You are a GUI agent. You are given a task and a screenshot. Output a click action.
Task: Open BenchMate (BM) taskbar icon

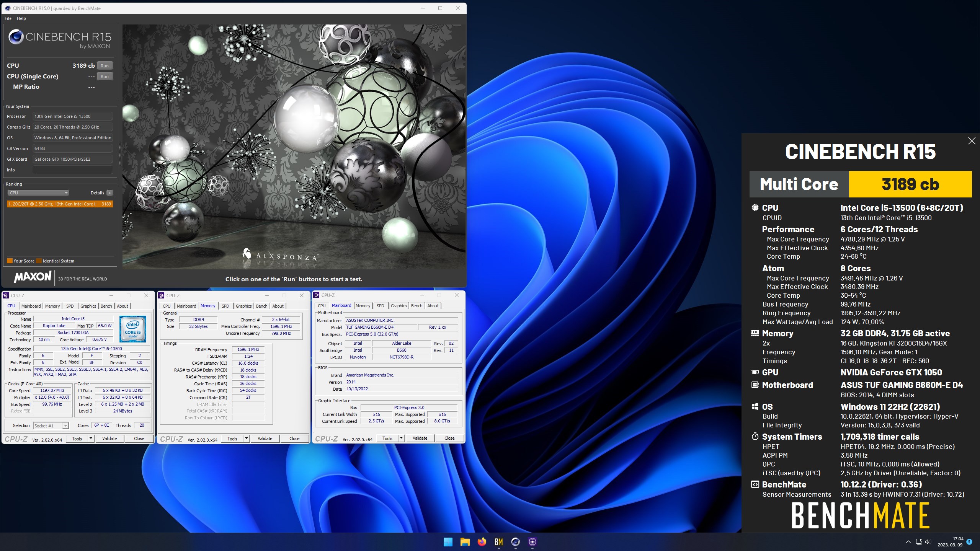pos(498,541)
